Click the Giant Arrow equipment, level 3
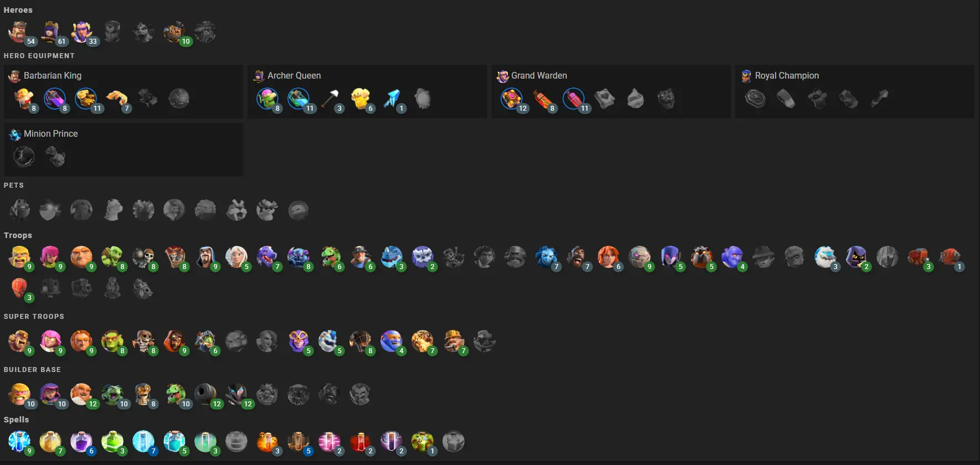 tap(329, 99)
